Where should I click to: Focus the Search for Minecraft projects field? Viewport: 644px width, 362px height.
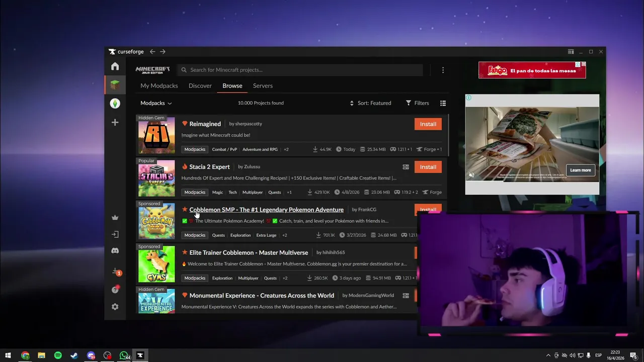[300, 70]
